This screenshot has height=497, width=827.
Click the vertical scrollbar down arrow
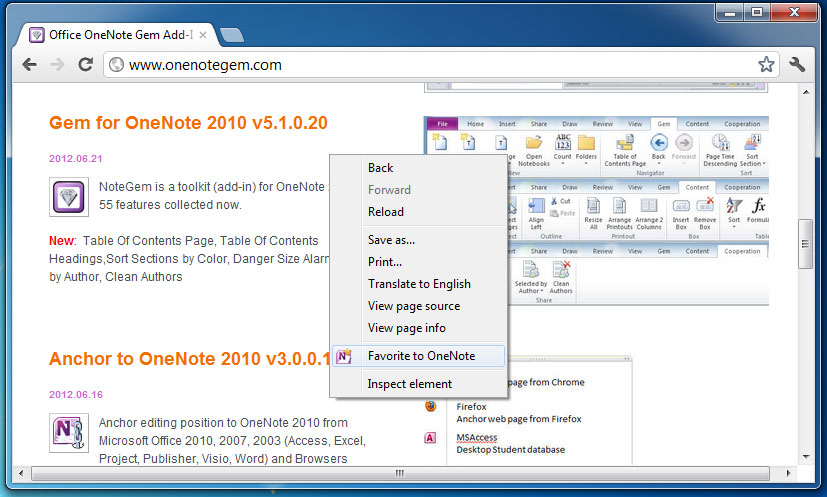[805, 457]
